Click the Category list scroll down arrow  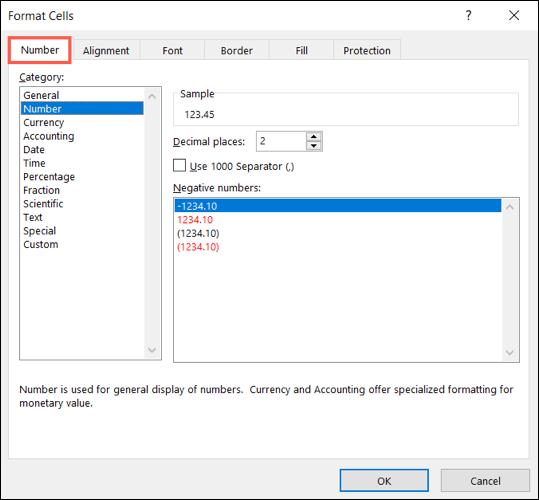pos(152,350)
